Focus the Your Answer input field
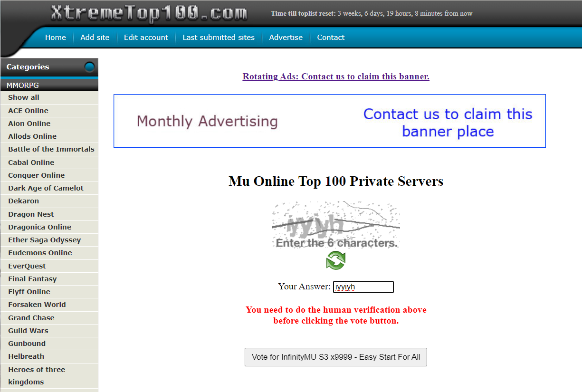This screenshot has height=392, width=582. 363,287
